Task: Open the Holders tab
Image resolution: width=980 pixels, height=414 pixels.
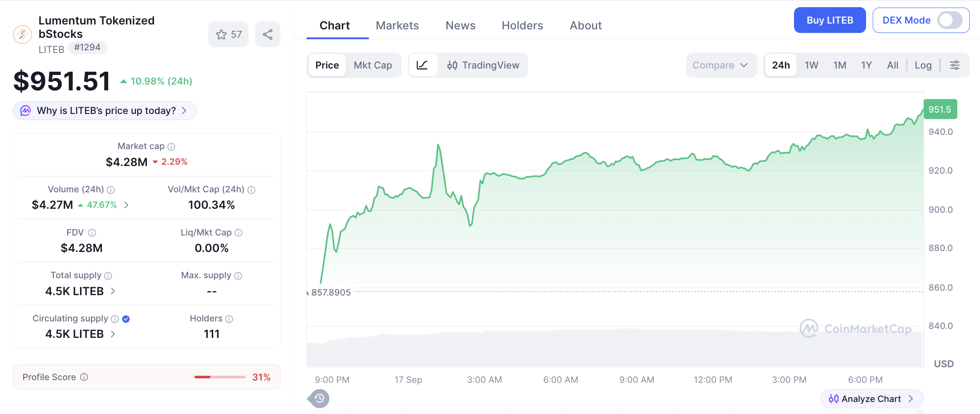Action: pyautogui.click(x=522, y=25)
